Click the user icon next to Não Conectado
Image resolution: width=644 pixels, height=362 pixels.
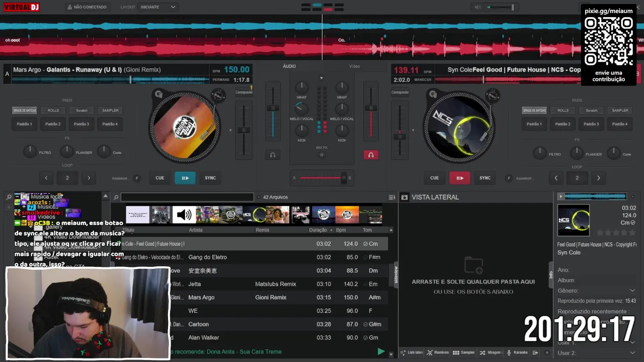[x=69, y=7]
